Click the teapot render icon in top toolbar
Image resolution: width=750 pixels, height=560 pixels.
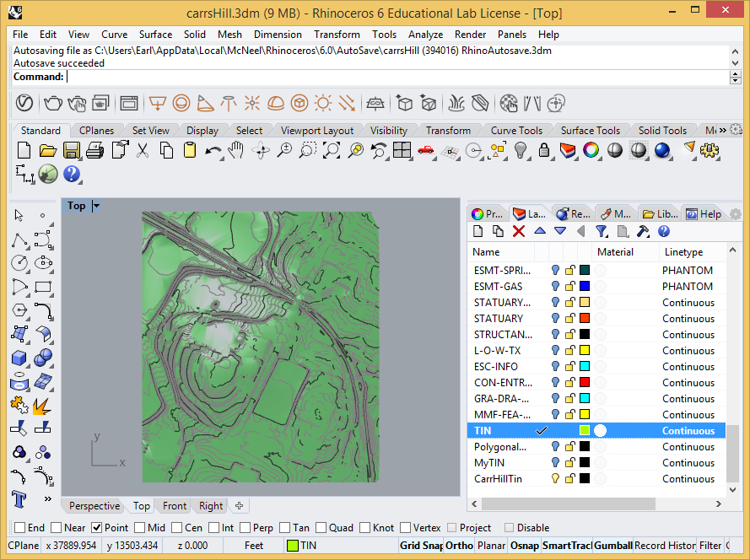pyautogui.click(x=52, y=103)
